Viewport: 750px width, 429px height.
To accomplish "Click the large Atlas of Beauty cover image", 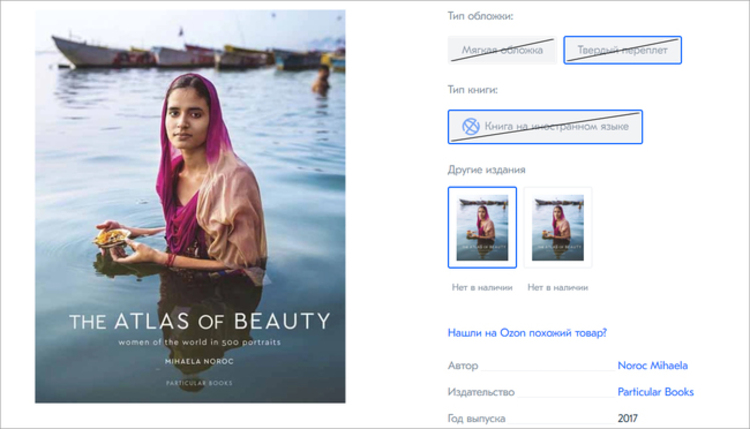I will pyautogui.click(x=190, y=180).
